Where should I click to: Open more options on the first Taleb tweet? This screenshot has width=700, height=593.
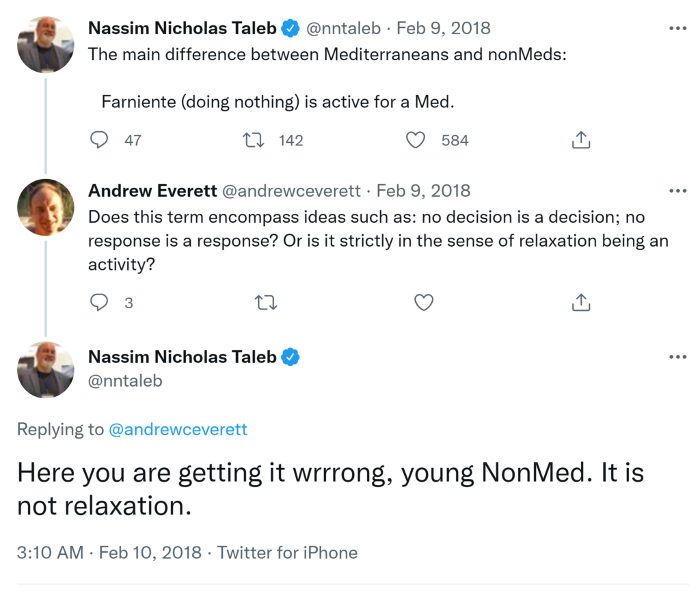click(677, 29)
